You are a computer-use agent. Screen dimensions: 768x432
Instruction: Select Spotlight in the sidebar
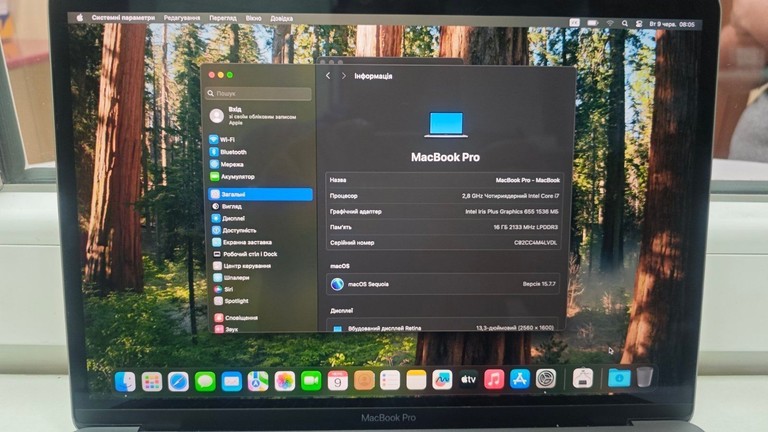point(231,301)
